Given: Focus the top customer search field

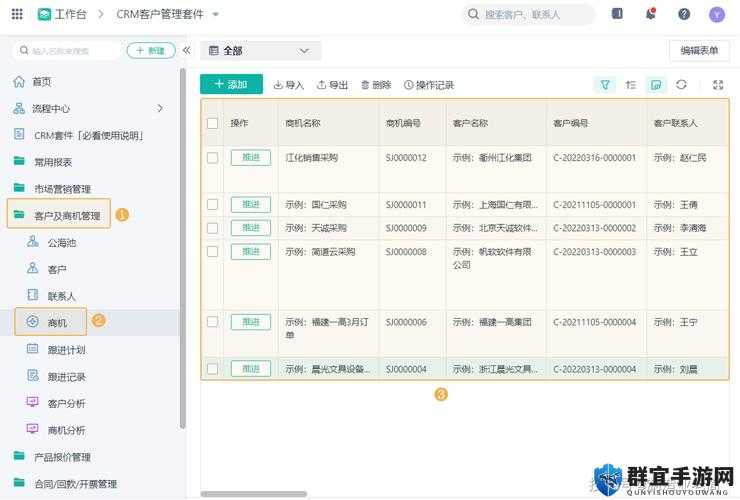Looking at the screenshot, I should pyautogui.click(x=529, y=15).
